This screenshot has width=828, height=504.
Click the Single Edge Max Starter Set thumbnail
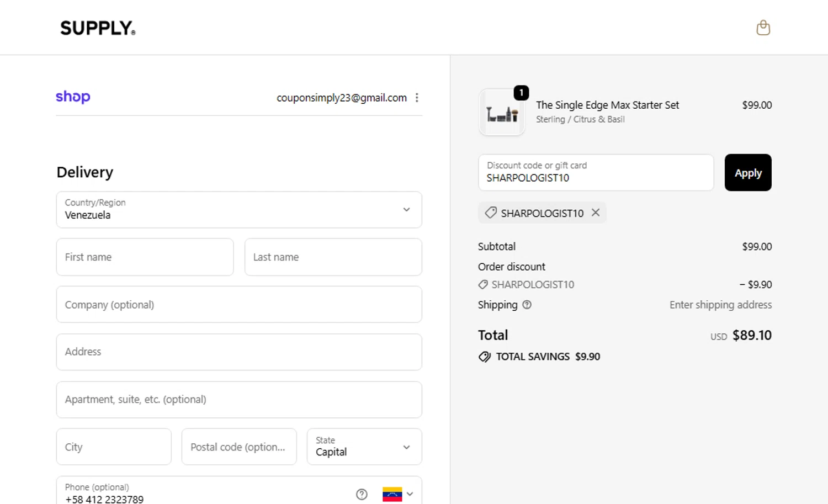[x=502, y=113]
